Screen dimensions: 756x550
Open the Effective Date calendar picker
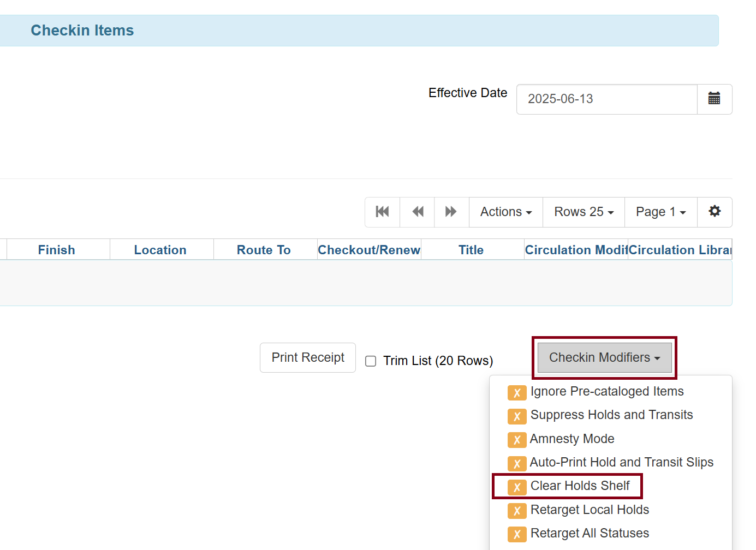coord(714,99)
